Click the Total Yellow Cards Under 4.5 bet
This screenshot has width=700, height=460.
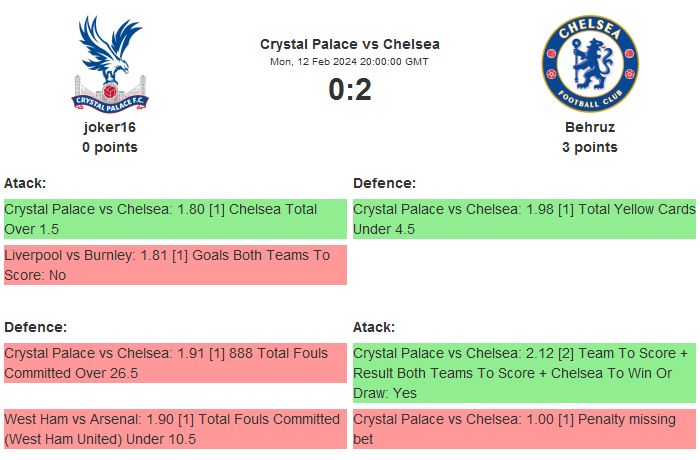[x=524, y=219]
